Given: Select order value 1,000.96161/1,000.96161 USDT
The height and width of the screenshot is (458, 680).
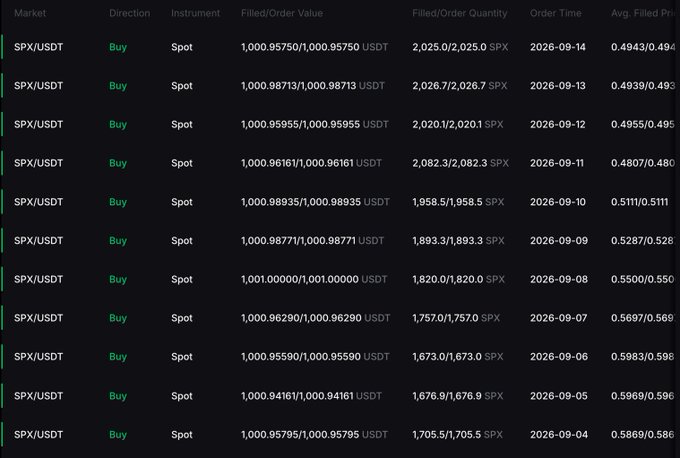Looking at the screenshot, I should click(311, 163).
